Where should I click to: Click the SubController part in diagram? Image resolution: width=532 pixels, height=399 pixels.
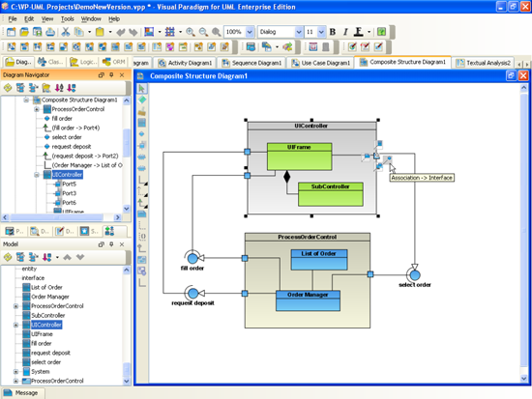[331, 194]
